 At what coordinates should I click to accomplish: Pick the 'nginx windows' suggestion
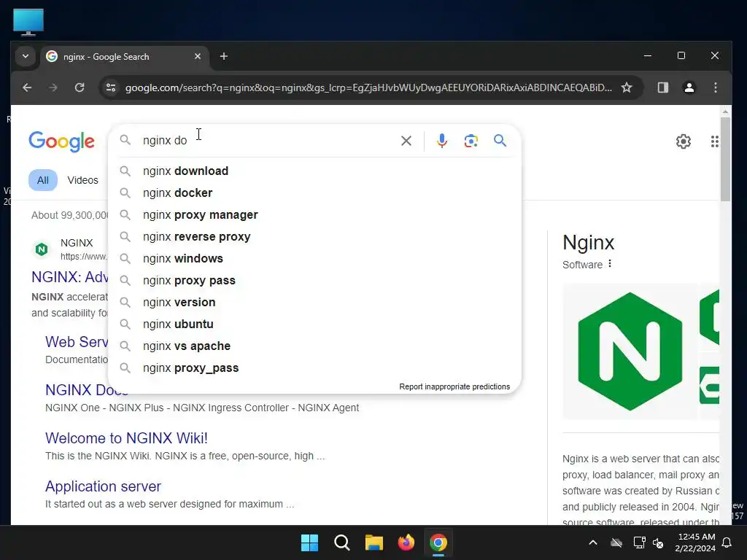pos(315,259)
